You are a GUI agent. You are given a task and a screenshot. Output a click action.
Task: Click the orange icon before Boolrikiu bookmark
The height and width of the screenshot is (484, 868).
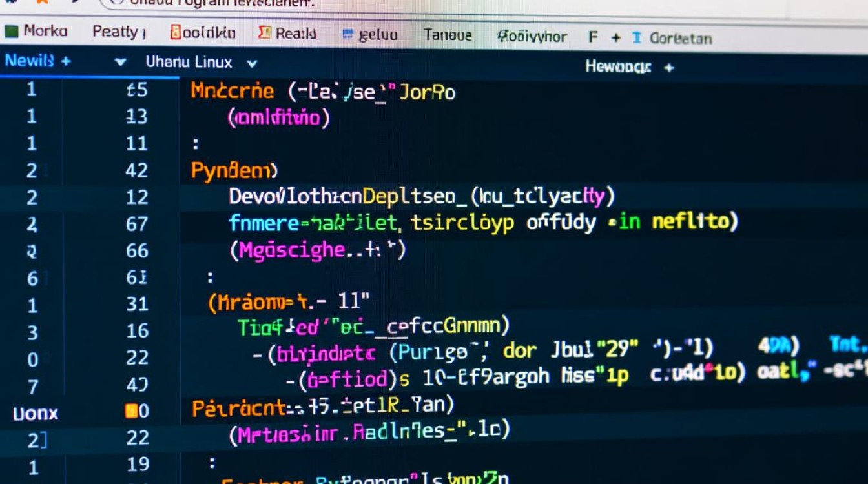(x=174, y=32)
